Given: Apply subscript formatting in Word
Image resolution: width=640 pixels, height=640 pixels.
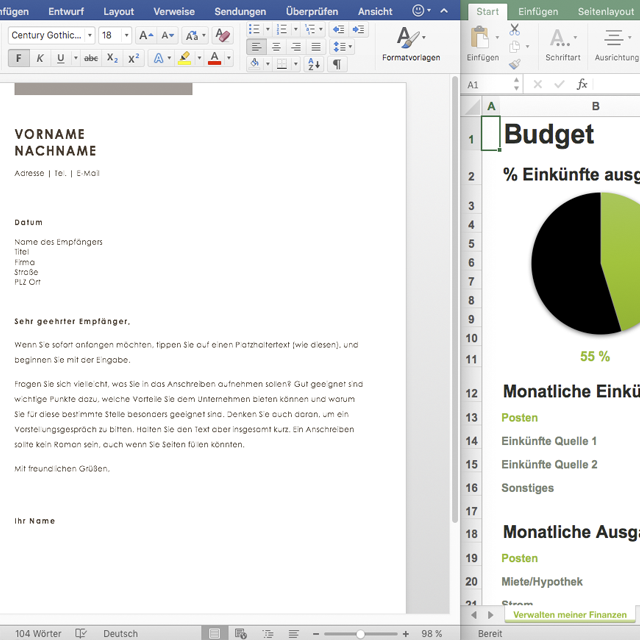Looking at the screenshot, I should (113, 59).
